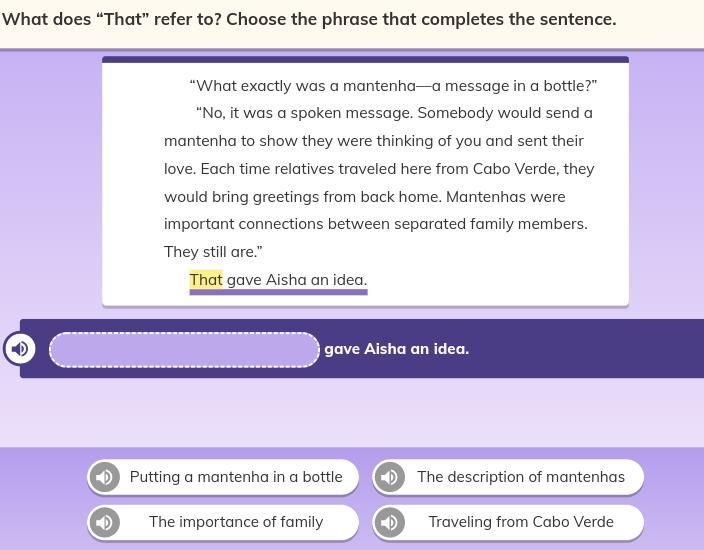
Task: Pick 'Traveling from Cabo Verde' answer option
Action: click(x=508, y=522)
